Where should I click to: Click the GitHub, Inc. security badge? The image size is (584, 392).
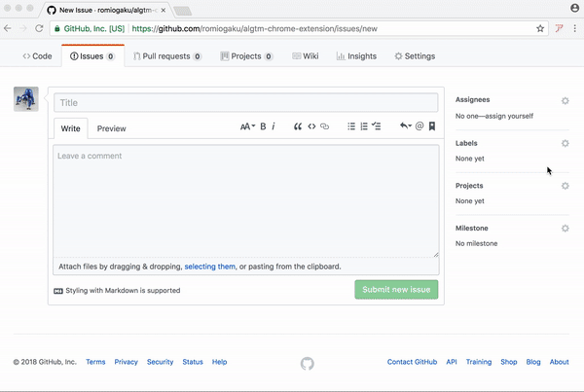pyautogui.click(x=90, y=28)
